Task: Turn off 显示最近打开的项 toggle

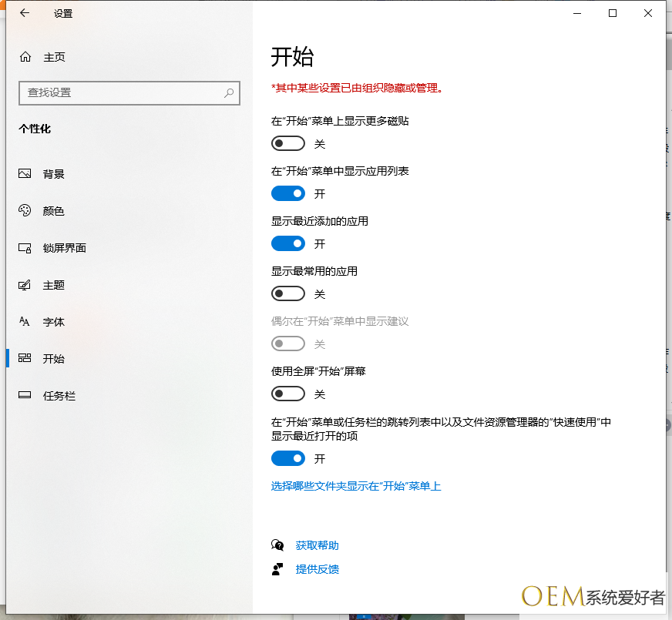Action: click(x=288, y=459)
